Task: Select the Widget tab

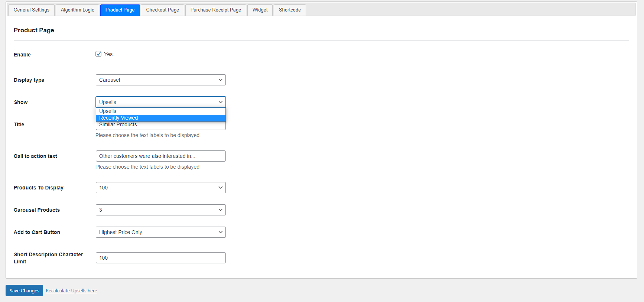Action: point(260,10)
